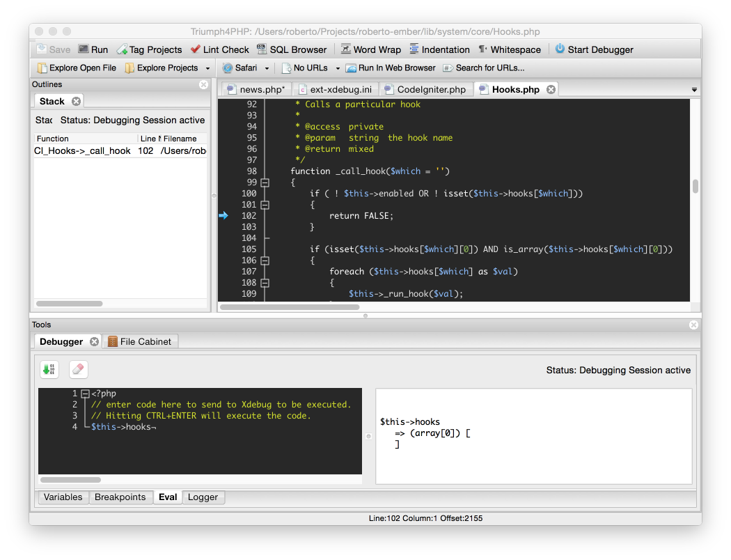The height and width of the screenshot is (560, 731).
Task: Toggle Whitespace display
Action: pos(510,49)
